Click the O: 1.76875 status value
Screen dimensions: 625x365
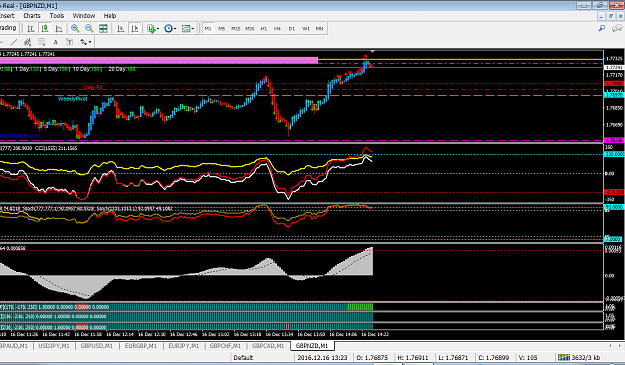[x=372, y=357]
